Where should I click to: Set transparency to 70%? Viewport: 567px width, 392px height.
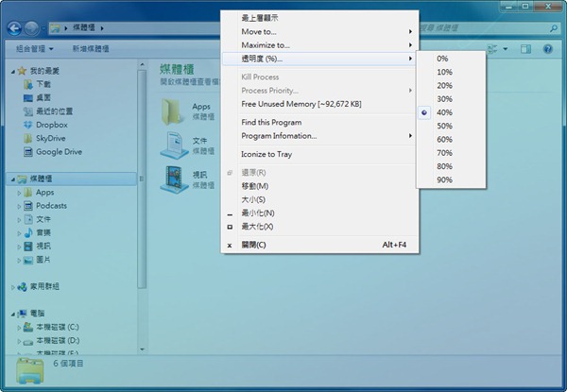pyautogui.click(x=451, y=153)
